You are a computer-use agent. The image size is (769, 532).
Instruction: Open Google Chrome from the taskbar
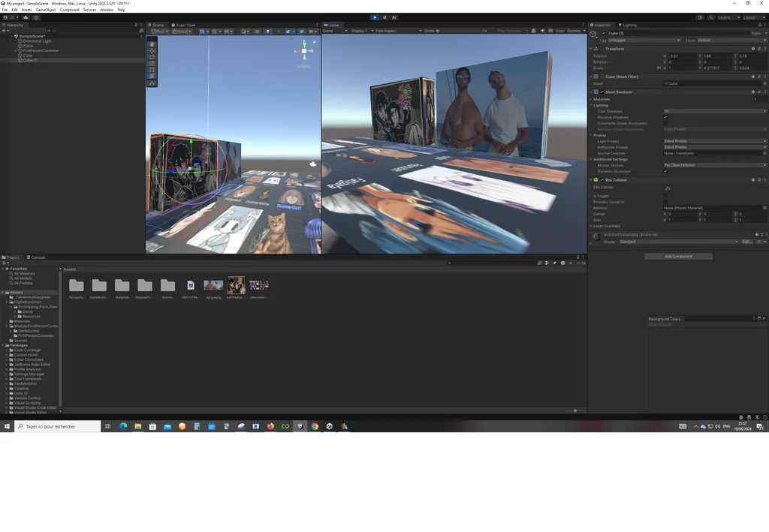[315, 426]
